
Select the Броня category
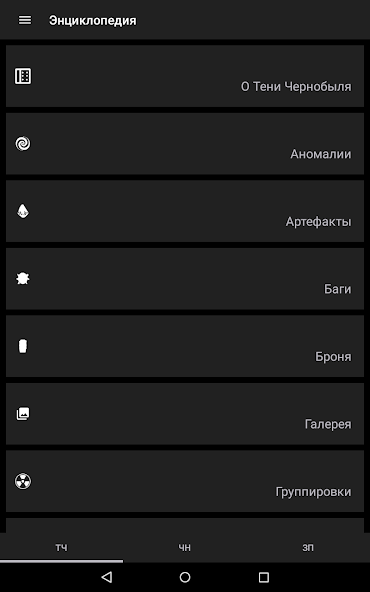(x=185, y=346)
